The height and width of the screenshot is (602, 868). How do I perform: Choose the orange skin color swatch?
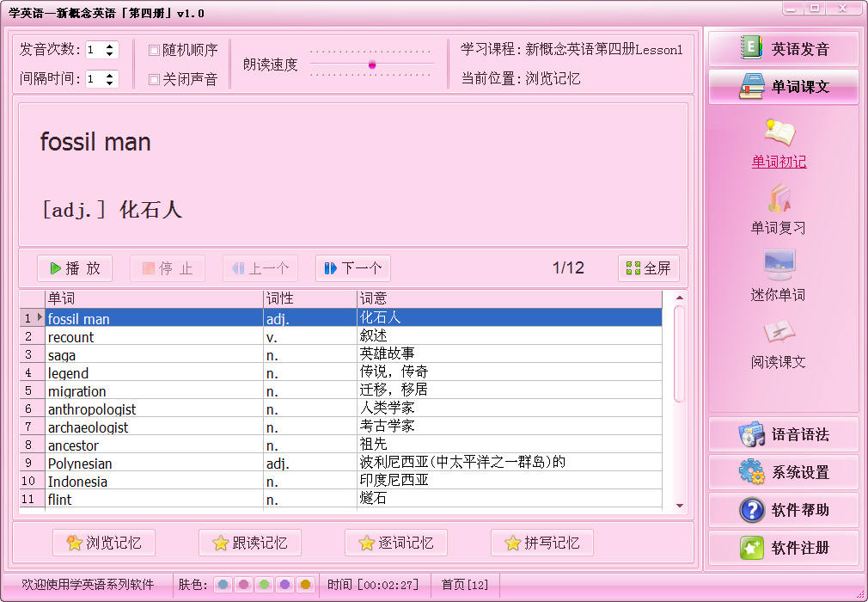[305, 585]
